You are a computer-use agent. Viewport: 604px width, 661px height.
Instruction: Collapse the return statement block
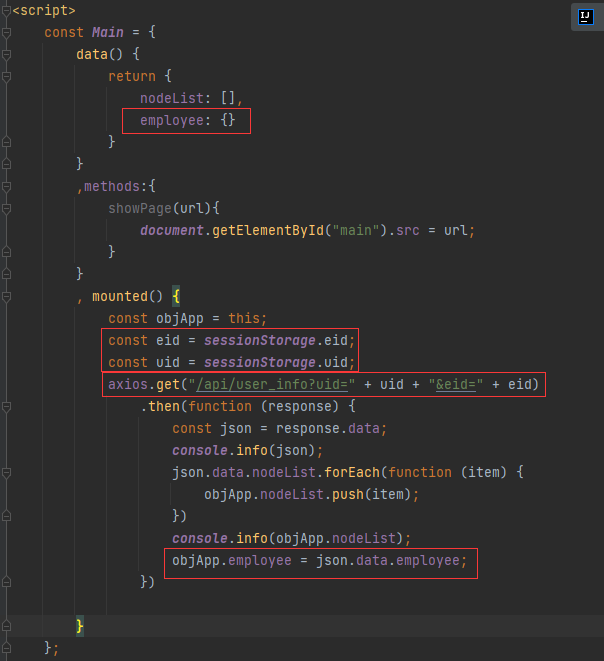[6, 77]
